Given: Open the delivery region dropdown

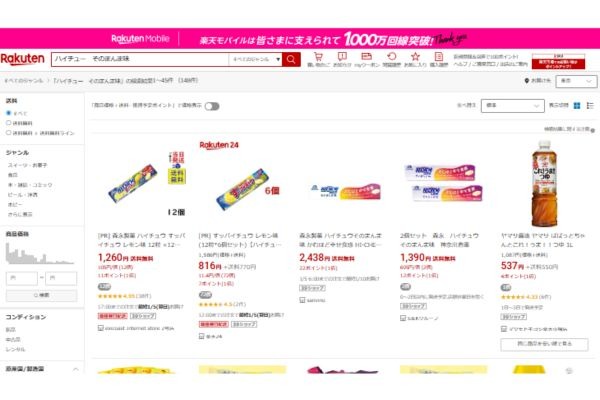Looking at the screenshot, I should coord(576,81).
